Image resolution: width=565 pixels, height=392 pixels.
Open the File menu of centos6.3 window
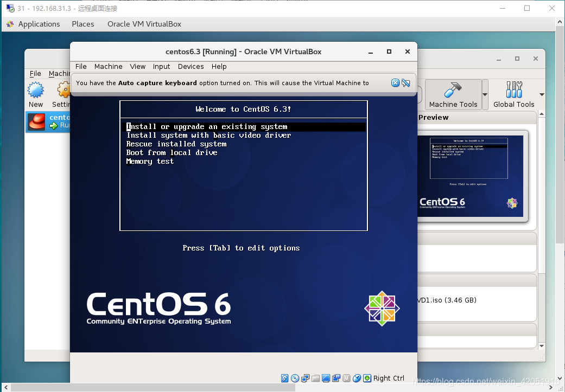[x=81, y=66]
